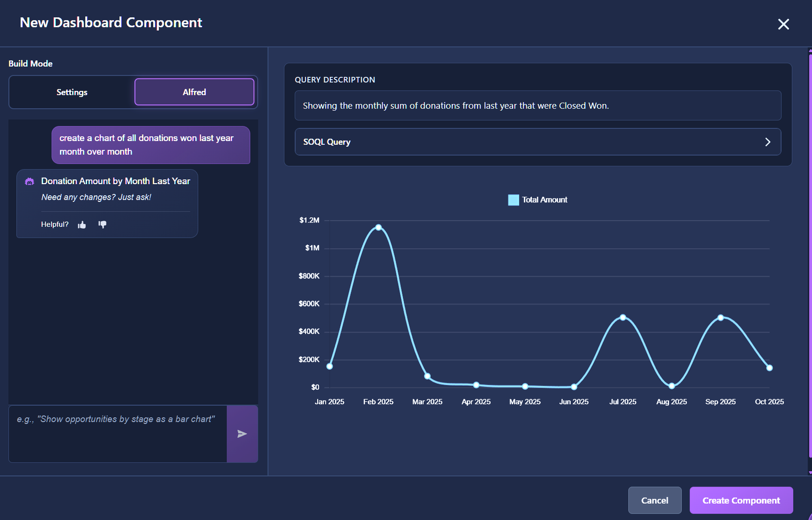Viewport: 812px width, 520px height.
Task: Click the query description text box
Action: (537, 106)
